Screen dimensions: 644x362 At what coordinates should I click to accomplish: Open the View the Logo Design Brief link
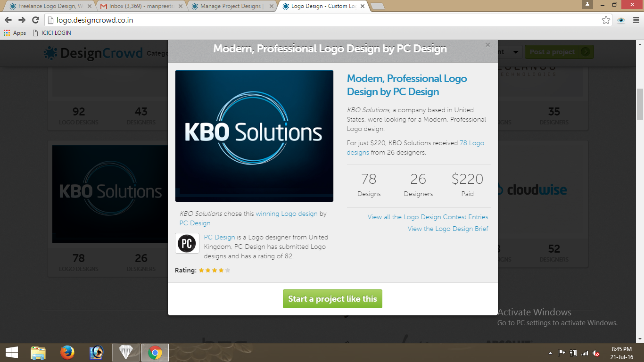click(x=448, y=229)
